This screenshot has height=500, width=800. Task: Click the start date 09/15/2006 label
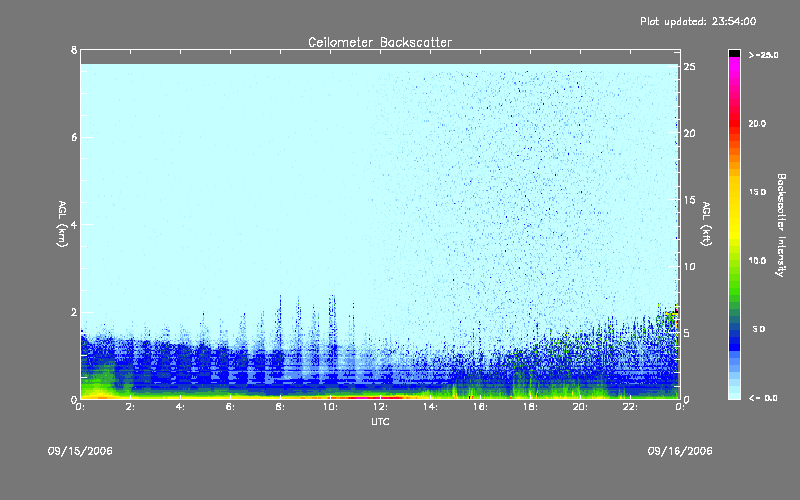pyautogui.click(x=80, y=451)
